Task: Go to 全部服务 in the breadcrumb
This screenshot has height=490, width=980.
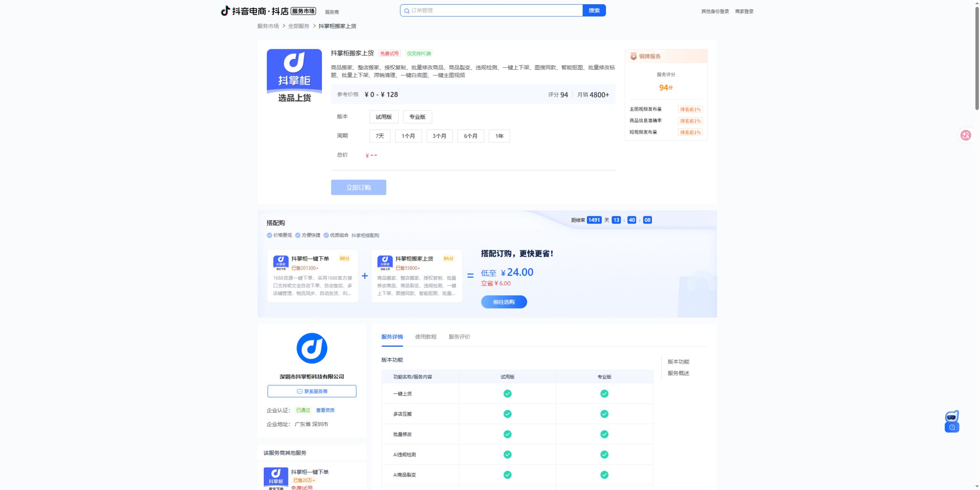Action: coord(298,26)
